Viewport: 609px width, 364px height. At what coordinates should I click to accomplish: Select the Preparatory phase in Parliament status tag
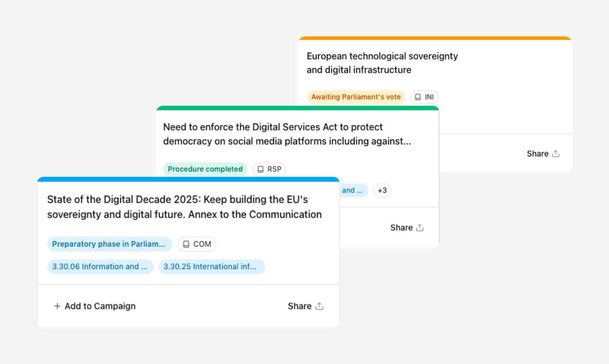coord(110,244)
